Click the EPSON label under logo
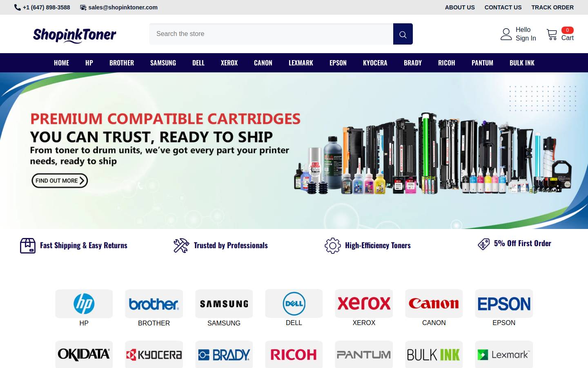Viewport: 588px width, 368px height. click(x=504, y=323)
